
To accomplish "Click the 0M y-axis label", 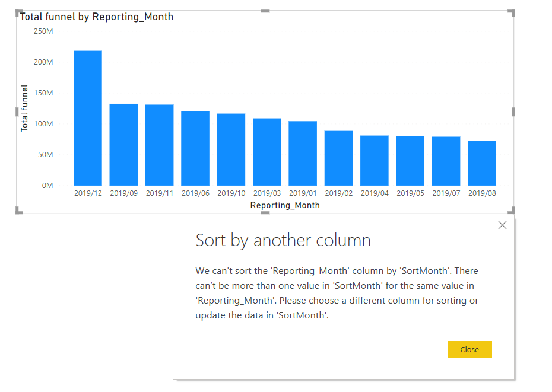I will point(47,186).
